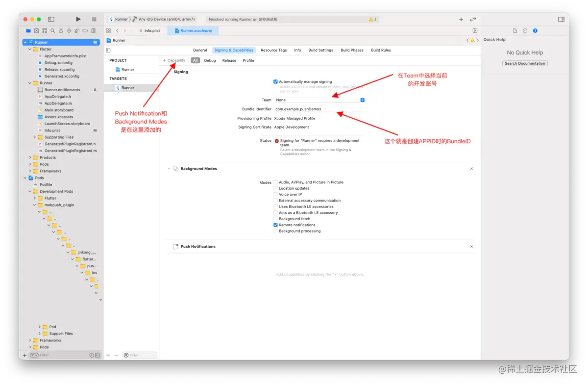The width and height of the screenshot is (588, 385).
Task: Collapse the mobpush_plugin folder
Action: point(35,205)
